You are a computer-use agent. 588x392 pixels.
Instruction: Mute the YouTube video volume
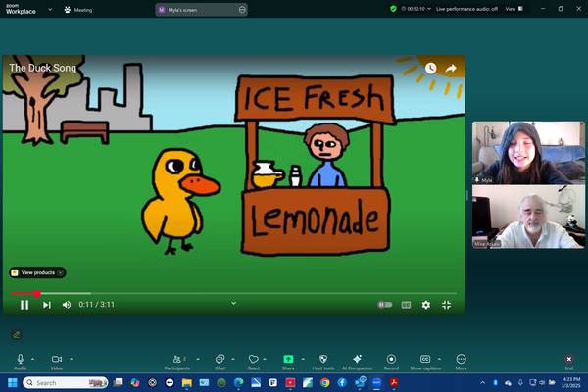67,305
